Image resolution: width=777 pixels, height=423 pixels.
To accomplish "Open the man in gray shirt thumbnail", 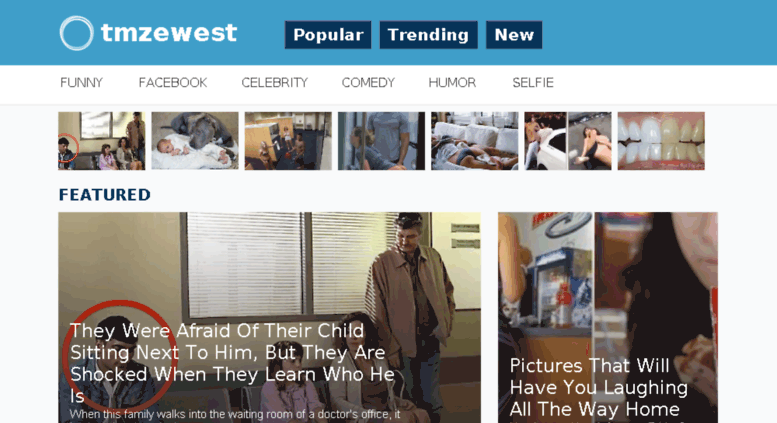I will (381, 141).
